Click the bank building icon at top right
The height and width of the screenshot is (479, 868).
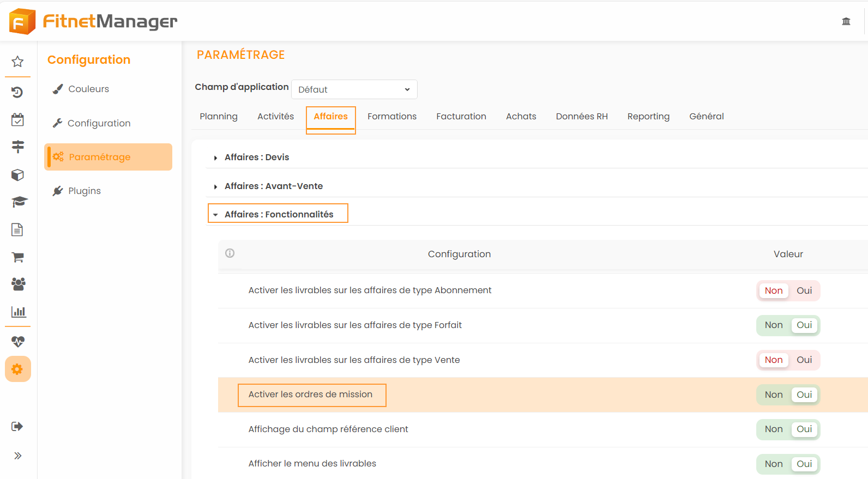point(846,21)
